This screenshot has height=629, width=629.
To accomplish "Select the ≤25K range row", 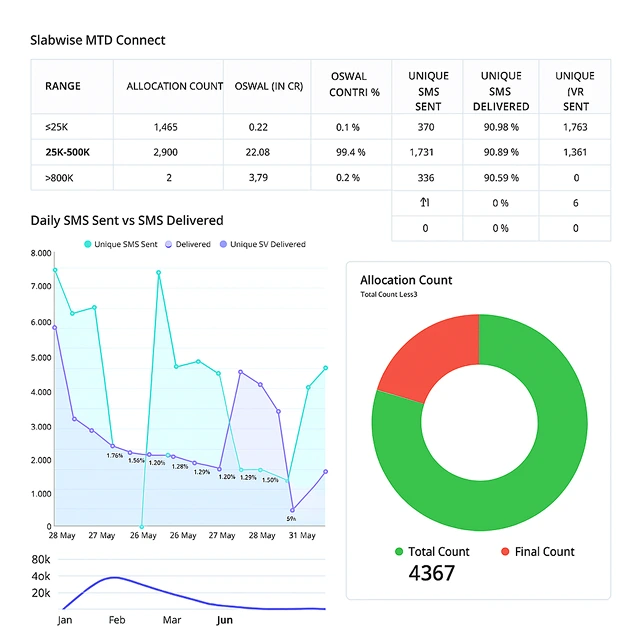I will [x=57, y=127].
